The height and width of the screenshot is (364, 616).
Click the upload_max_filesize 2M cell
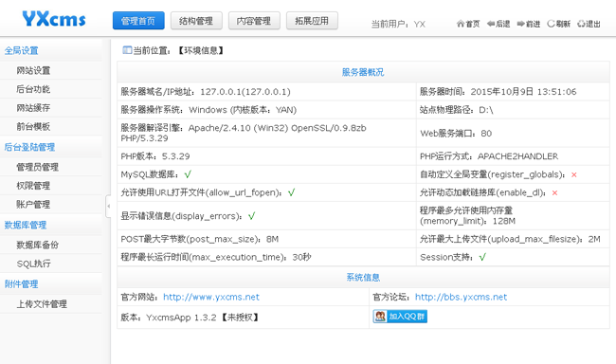pyautogui.click(x=513, y=239)
